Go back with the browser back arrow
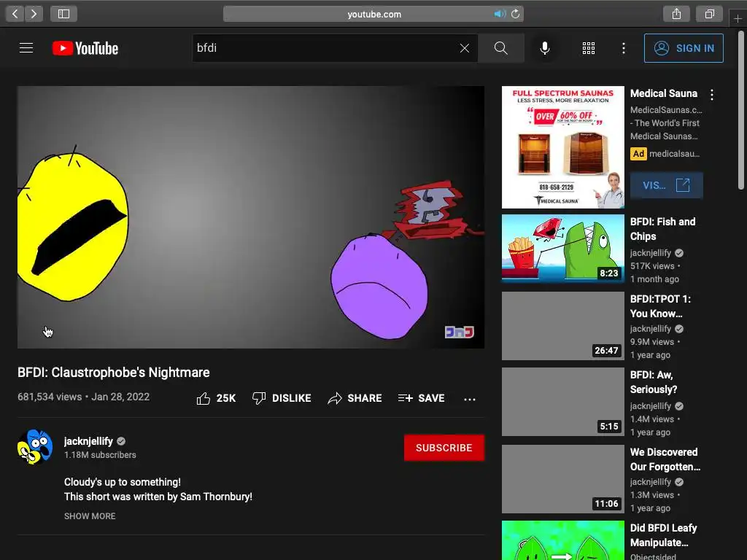Viewport: 747px width, 560px height. 15,14
